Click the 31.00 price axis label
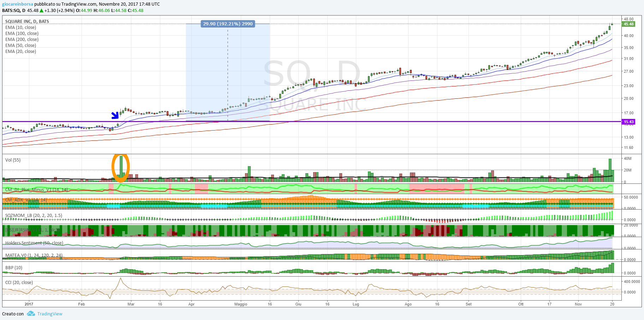 coord(628,59)
